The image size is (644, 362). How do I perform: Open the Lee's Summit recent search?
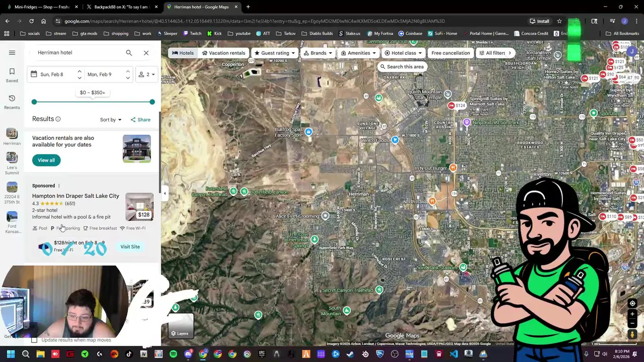tap(12, 164)
